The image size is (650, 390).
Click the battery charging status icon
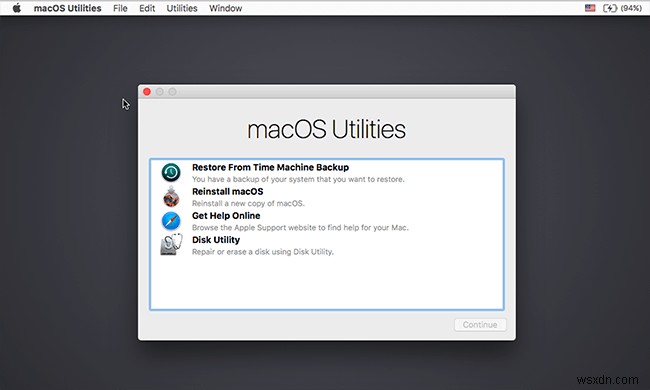click(609, 8)
